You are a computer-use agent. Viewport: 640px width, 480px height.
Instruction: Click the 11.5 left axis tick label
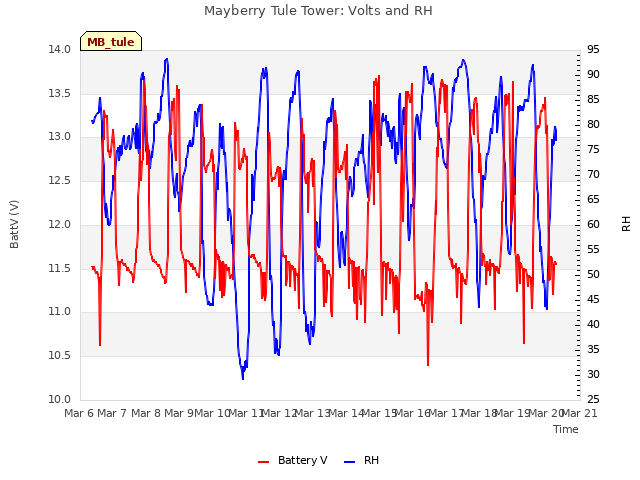pos(60,268)
